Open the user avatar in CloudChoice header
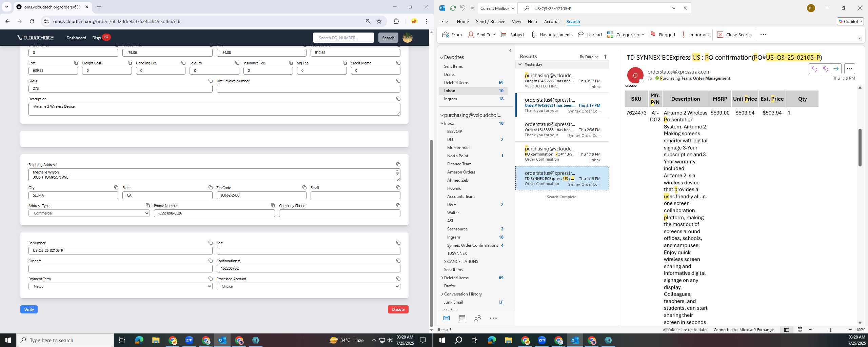 407,38
